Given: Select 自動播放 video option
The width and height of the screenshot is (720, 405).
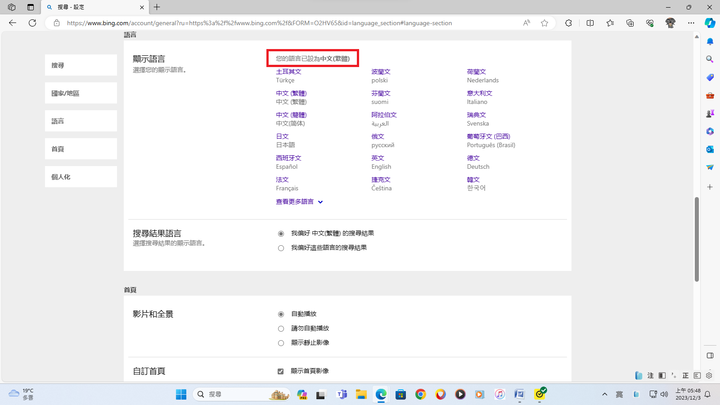Looking at the screenshot, I should [281, 314].
